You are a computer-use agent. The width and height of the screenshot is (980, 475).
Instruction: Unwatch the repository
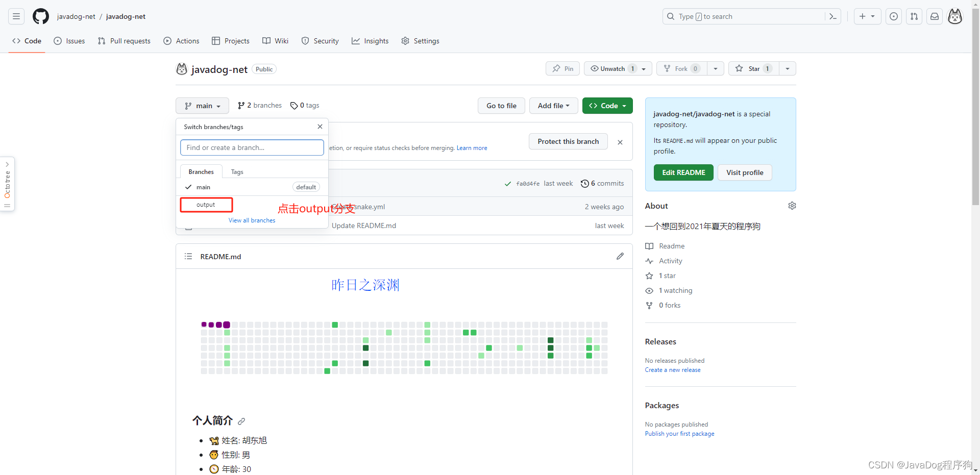[611, 68]
